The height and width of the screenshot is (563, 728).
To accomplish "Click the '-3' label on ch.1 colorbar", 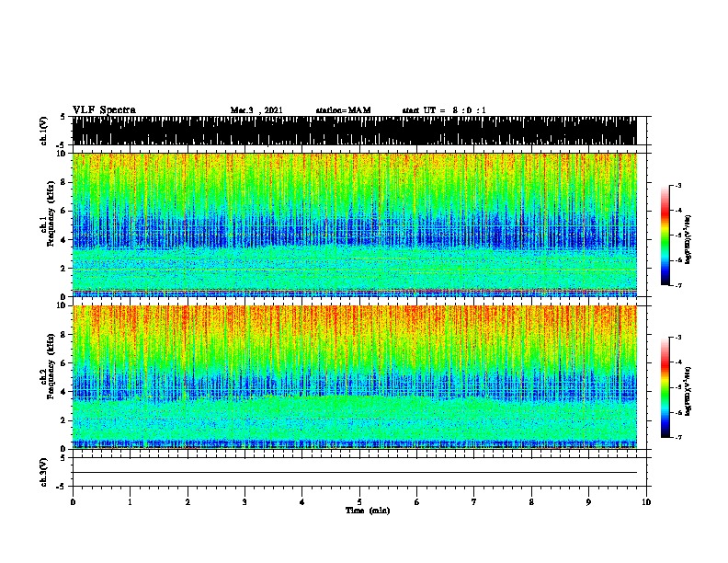I will [677, 185].
